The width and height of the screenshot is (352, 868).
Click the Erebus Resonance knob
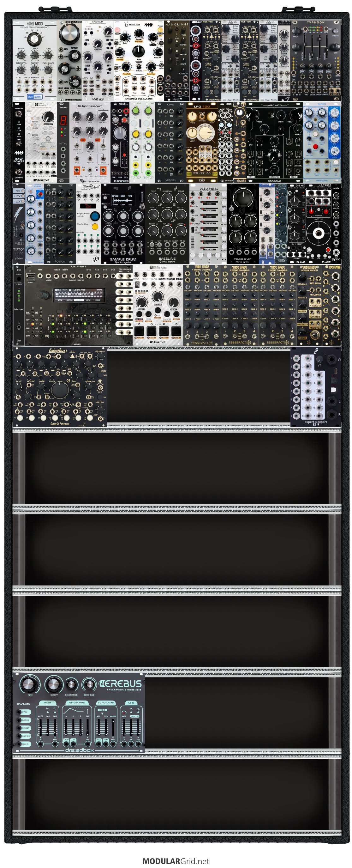[x=71, y=684]
